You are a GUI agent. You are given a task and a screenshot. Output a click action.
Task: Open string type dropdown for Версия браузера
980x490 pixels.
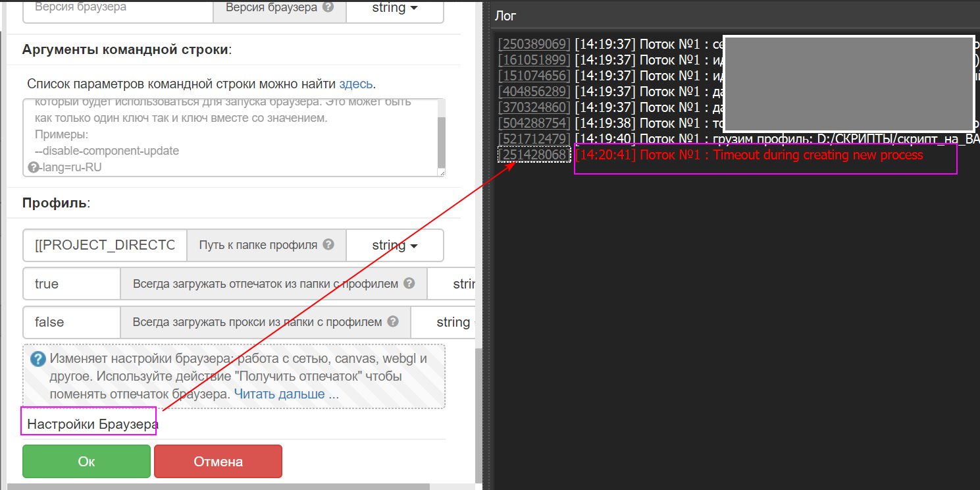pos(394,8)
